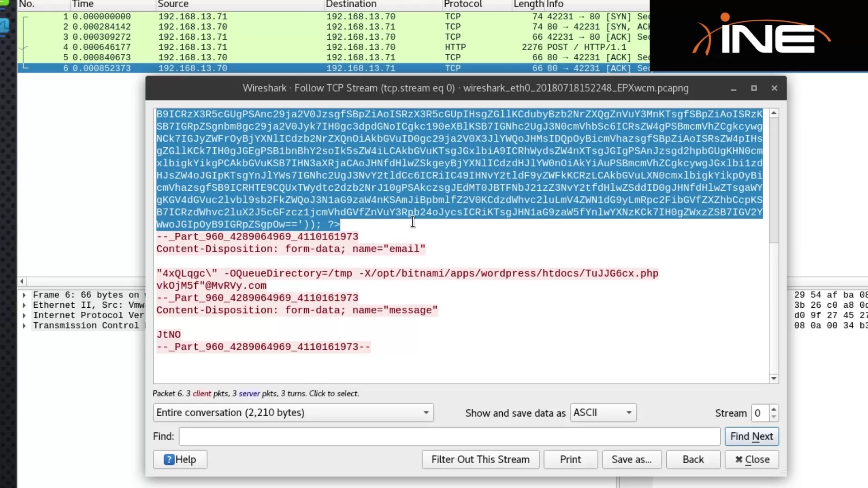Click the Close button with X icon
The height and width of the screenshot is (488, 868).
coord(752,460)
